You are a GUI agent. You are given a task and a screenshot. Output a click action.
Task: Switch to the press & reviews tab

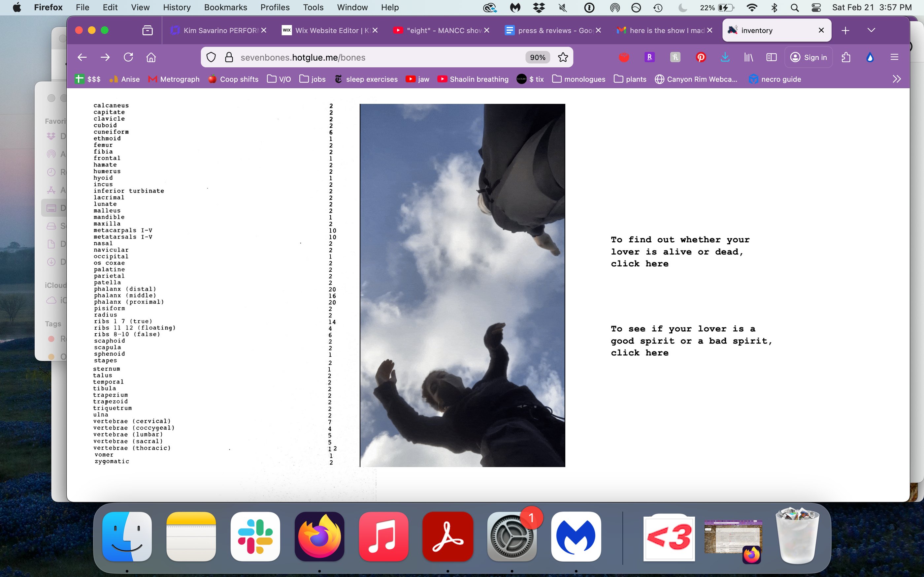(550, 30)
